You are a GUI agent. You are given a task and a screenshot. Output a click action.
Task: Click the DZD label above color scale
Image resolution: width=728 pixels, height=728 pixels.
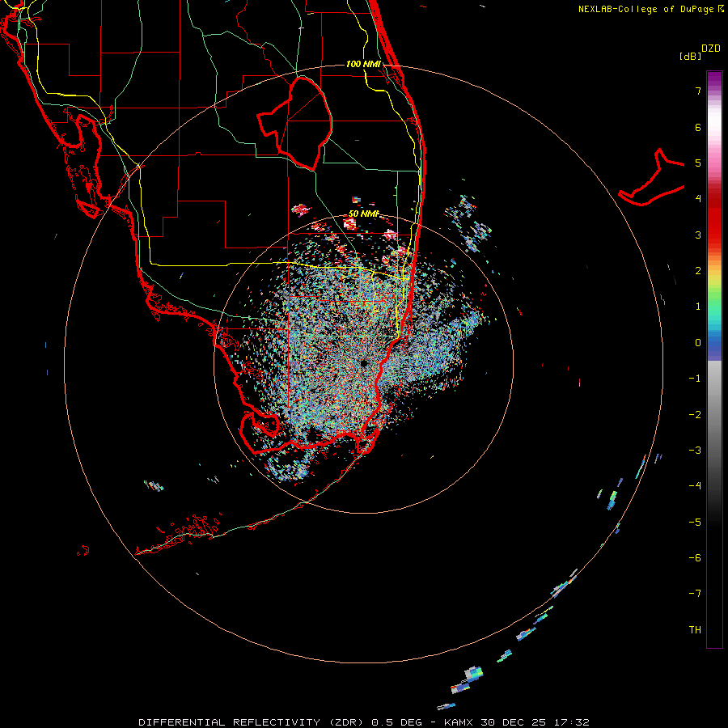pos(711,49)
